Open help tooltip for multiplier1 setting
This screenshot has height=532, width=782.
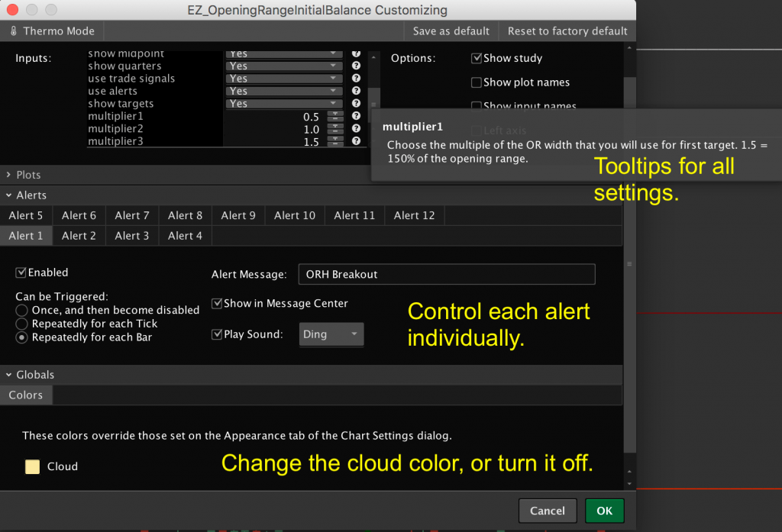click(356, 116)
